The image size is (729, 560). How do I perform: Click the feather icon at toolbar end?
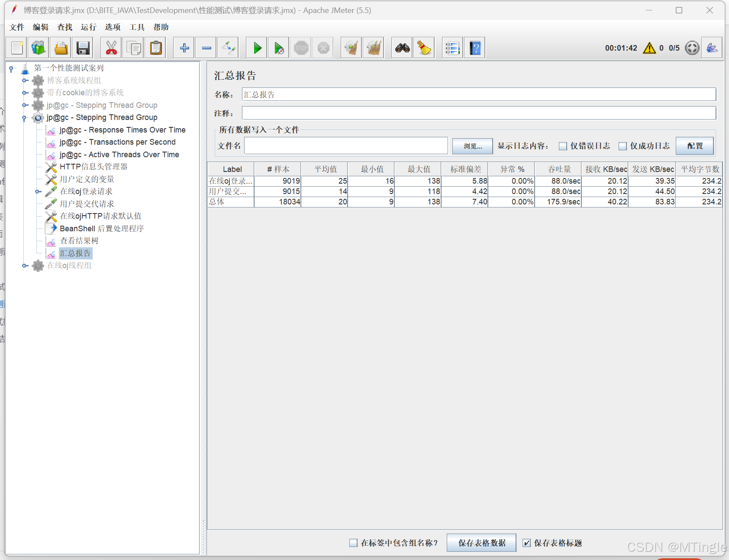(712, 48)
